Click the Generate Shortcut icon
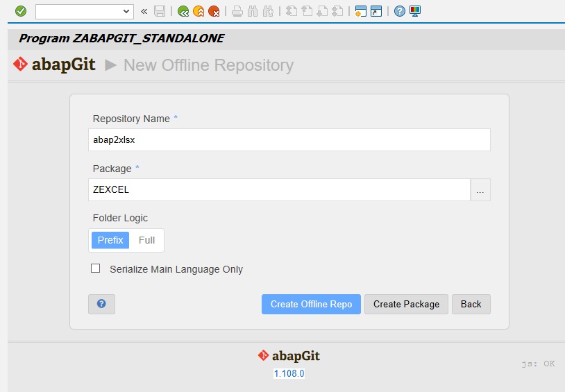565x392 pixels. pos(376,12)
